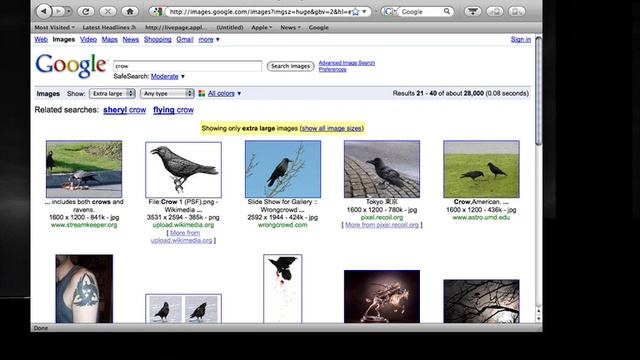Open the 'All colors' dropdown
The width and height of the screenshot is (640, 360).
[x=224, y=93]
